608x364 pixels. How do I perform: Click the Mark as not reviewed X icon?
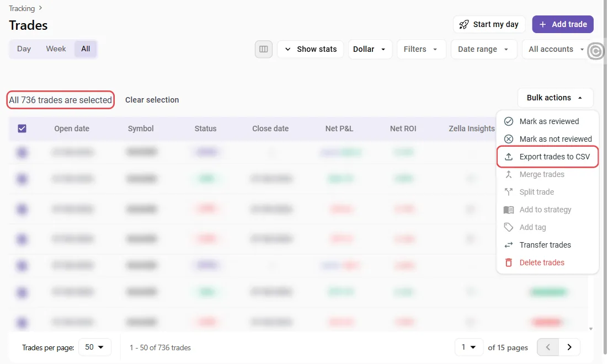pos(508,139)
